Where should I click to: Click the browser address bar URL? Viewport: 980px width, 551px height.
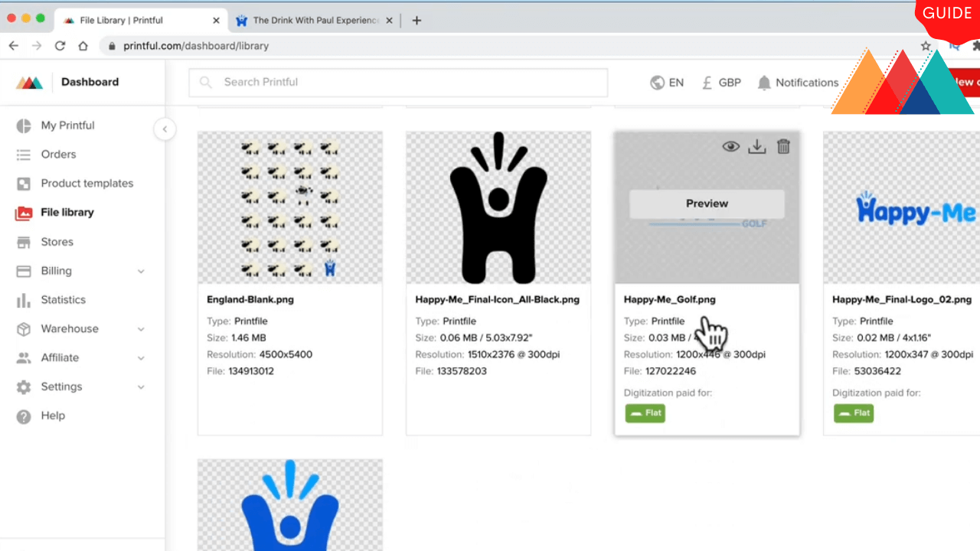[196, 46]
